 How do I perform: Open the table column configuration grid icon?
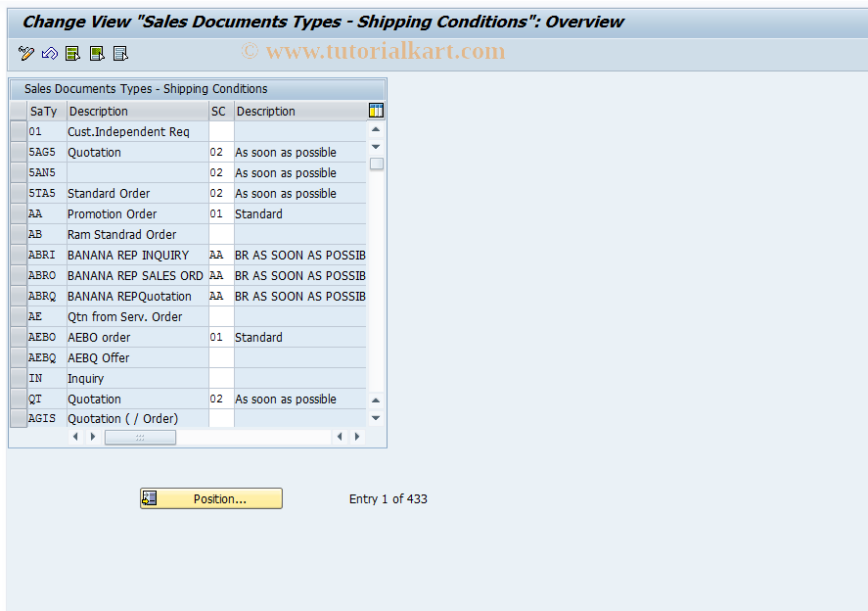tap(376, 111)
